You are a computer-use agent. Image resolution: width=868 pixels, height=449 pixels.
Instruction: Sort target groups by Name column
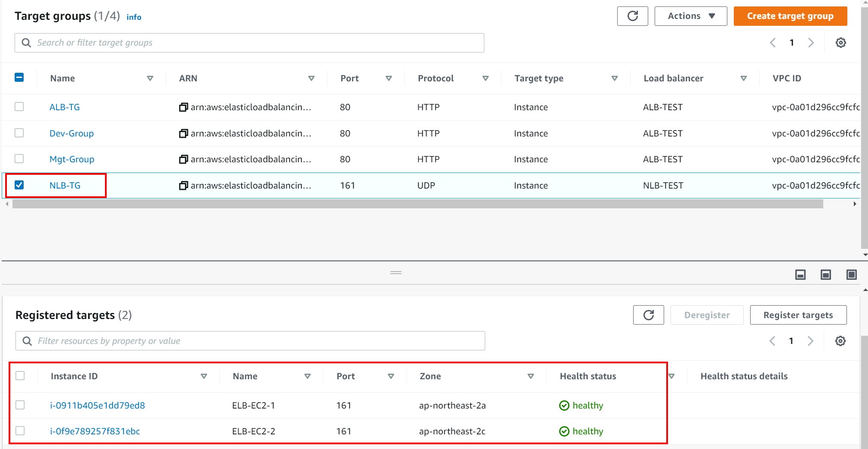pyautogui.click(x=150, y=78)
